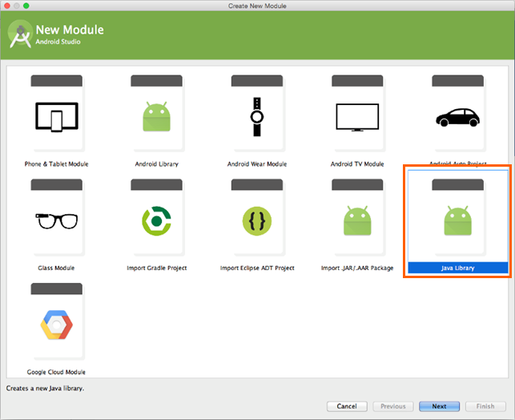Click the Java Library android icon
515x420 pixels.
click(x=457, y=221)
